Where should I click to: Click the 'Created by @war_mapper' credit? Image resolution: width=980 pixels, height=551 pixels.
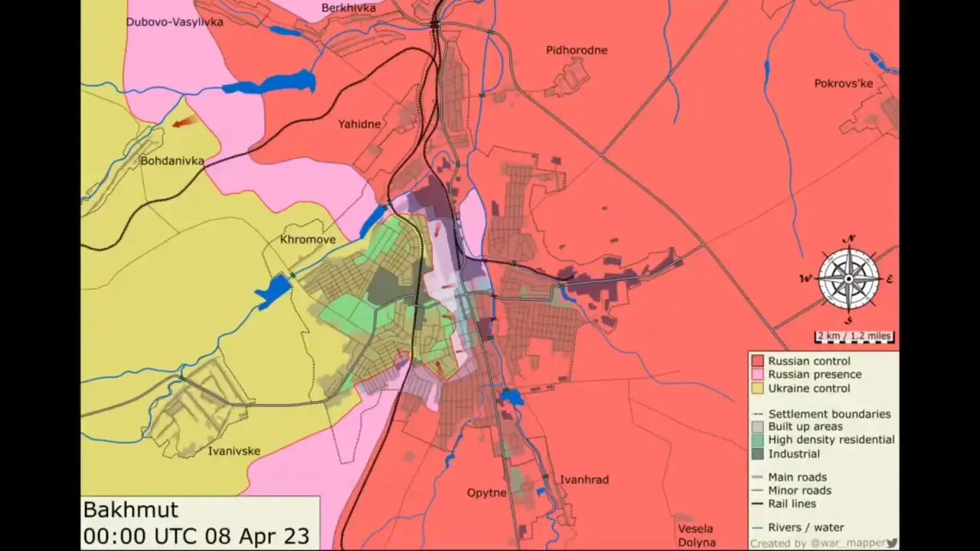(818, 543)
